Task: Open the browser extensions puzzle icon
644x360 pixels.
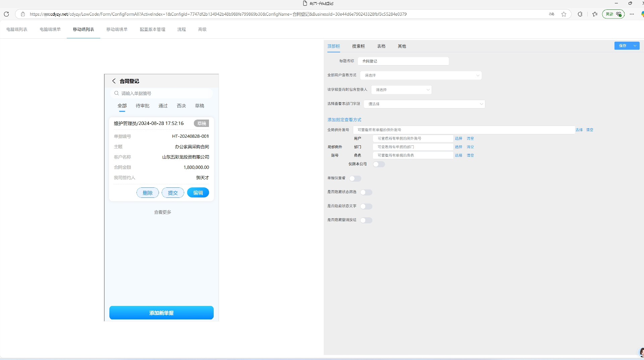Action: point(580,14)
